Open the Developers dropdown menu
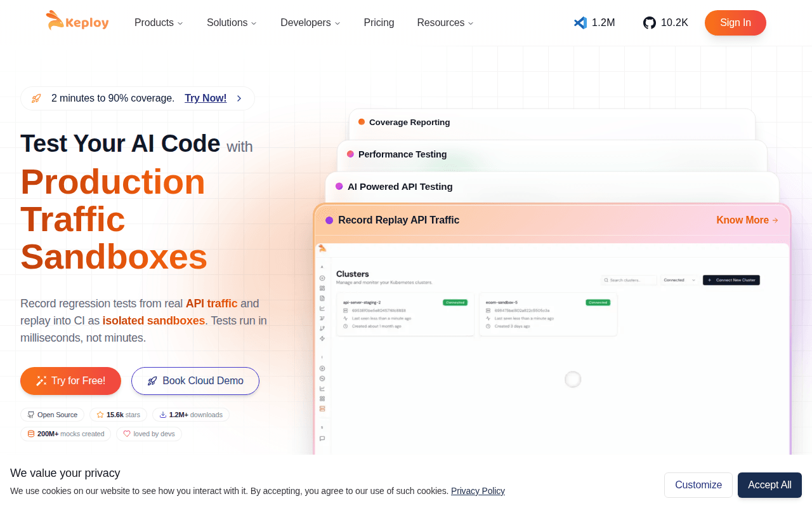Screen dimensions: 812x508 tap(310, 23)
